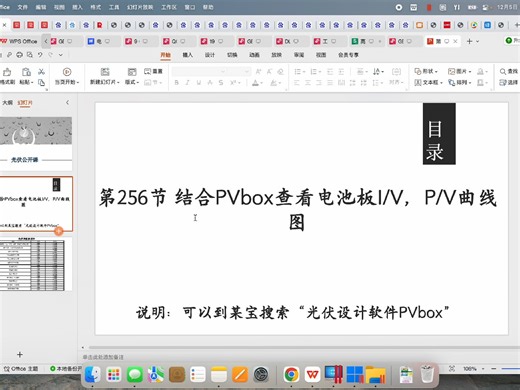
Task: Toggle Bold formatting
Action: pyautogui.click(x=177, y=83)
